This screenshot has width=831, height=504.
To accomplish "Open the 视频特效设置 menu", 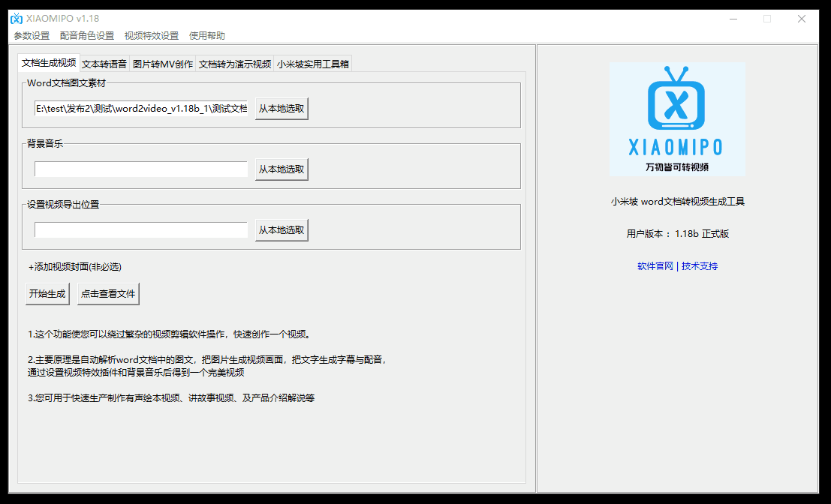I will tap(152, 36).
